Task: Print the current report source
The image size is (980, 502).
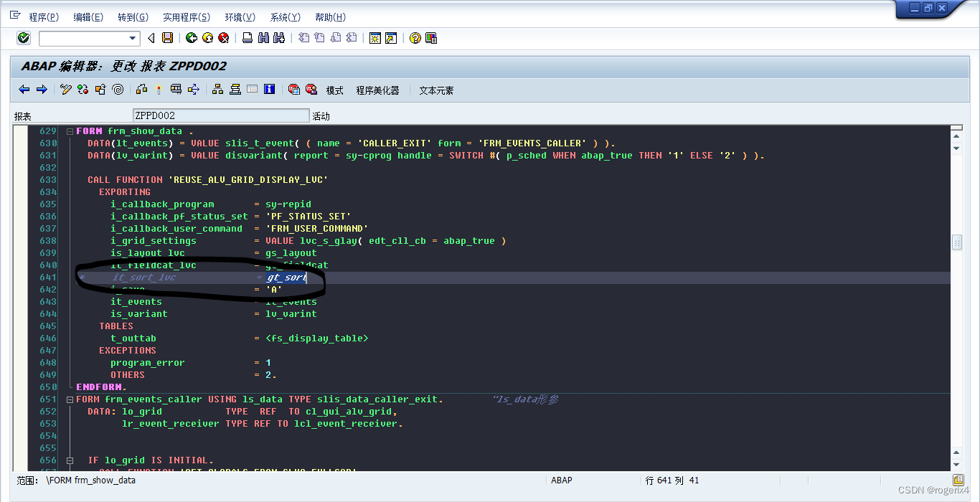Action: click(248, 37)
